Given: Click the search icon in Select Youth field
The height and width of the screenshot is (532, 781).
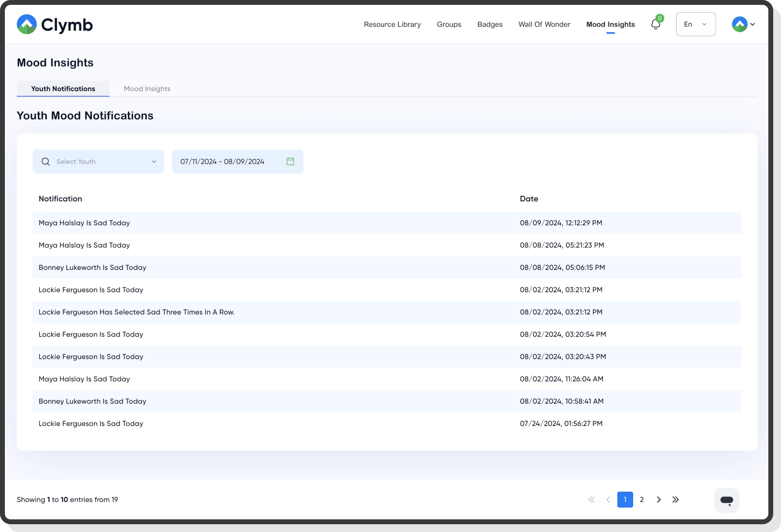Looking at the screenshot, I should (45, 161).
